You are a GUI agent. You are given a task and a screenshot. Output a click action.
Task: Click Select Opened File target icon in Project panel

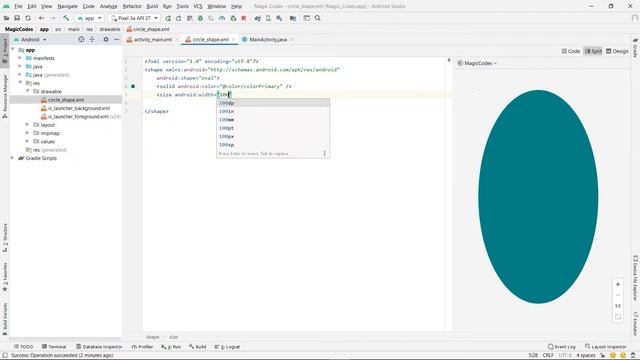pyautogui.click(x=81, y=40)
